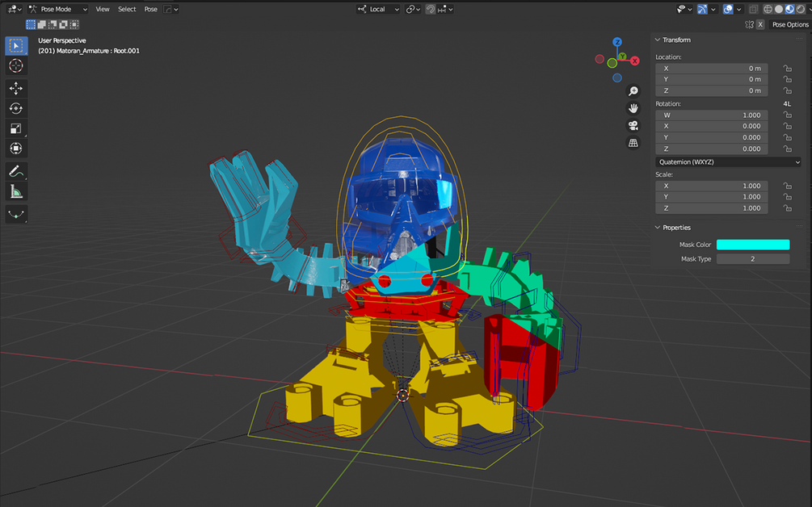
Task: Set select mode to intersect selection
Action: click(x=74, y=24)
